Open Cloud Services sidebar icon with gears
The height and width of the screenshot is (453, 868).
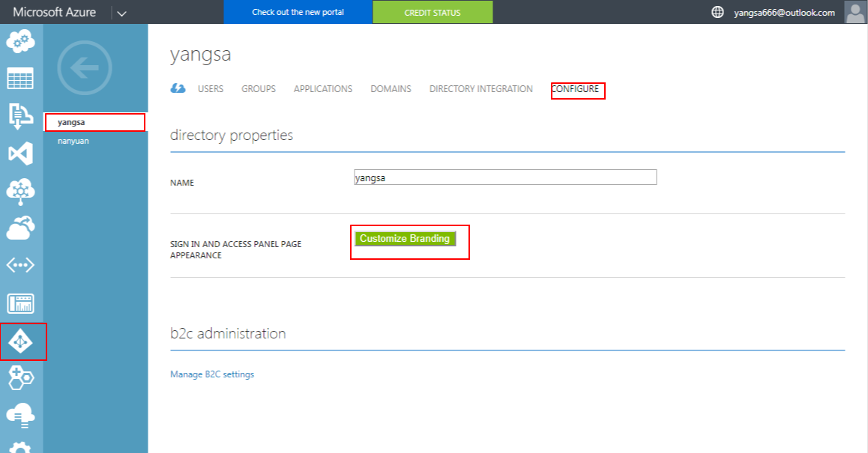tap(20, 41)
